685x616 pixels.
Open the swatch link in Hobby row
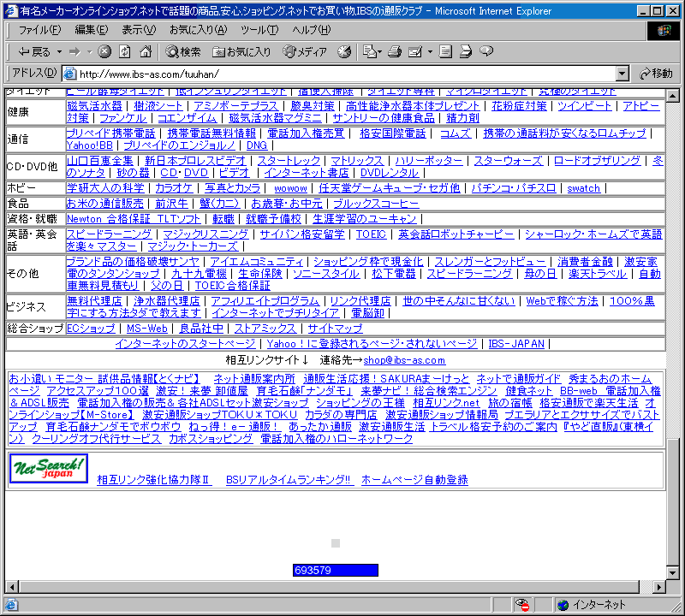(x=584, y=188)
